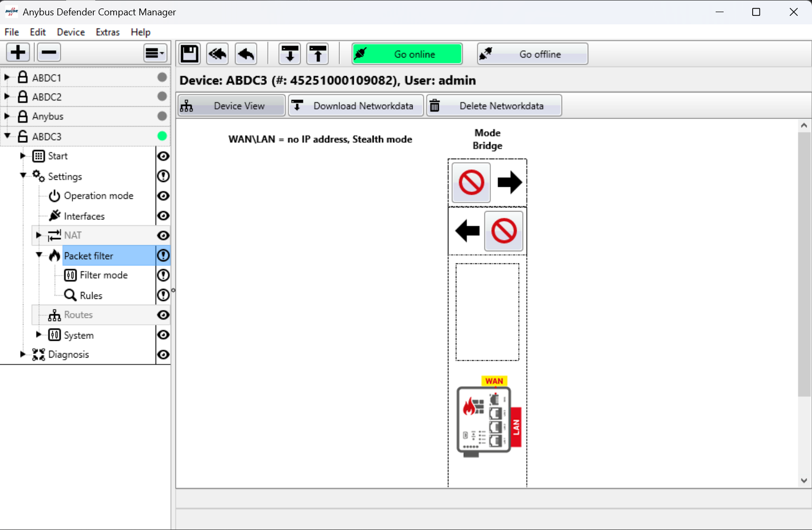812x530 pixels.
Task: Click the Routes network icon
Action: [55, 315]
